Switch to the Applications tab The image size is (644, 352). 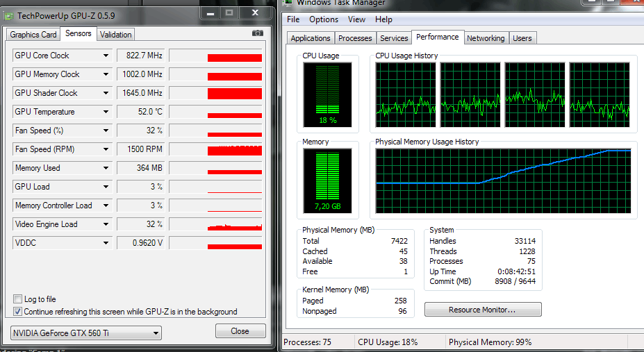coord(311,38)
